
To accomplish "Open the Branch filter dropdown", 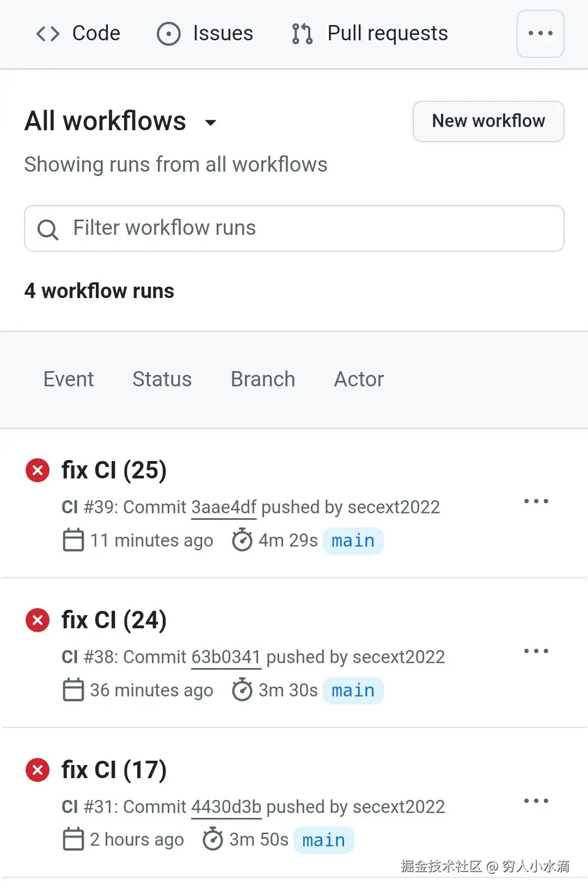I will tap(263, 379).
